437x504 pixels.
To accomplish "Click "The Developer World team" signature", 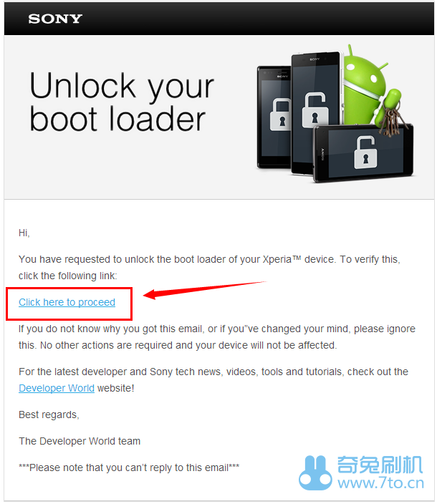I will pyautogui.click(x=80, y=441).
